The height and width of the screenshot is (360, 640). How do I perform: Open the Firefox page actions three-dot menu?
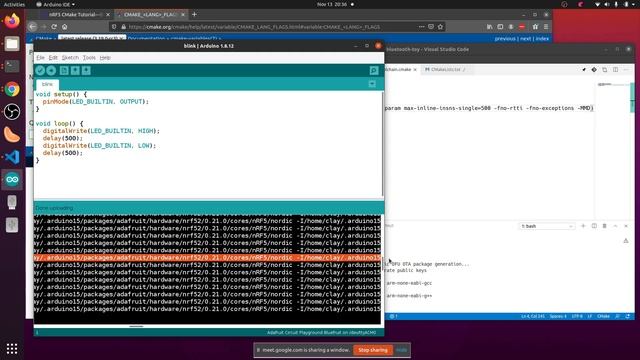pyautogui.click(x=421, y=27)
